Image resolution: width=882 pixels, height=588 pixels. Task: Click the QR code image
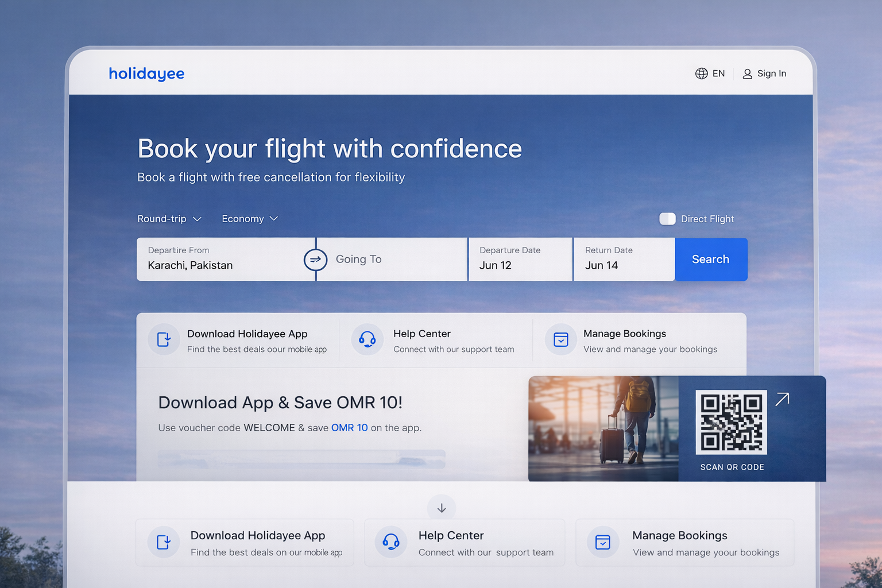pyautogui.click(x=731, y=422)
